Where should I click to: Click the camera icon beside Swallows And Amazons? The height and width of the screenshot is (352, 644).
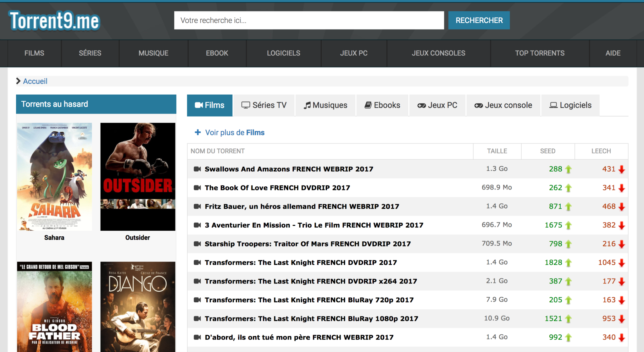tap(197, 169)
